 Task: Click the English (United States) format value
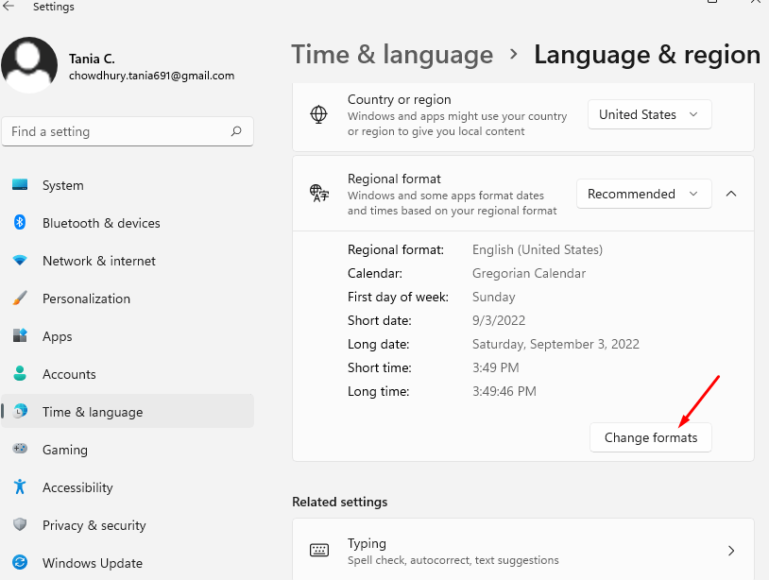point(537,250)
